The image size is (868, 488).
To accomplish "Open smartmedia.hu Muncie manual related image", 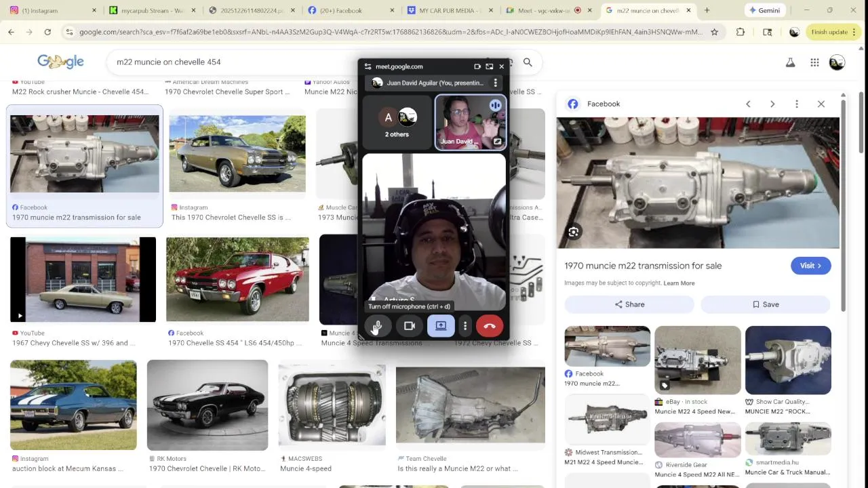I will pos(788,438).
